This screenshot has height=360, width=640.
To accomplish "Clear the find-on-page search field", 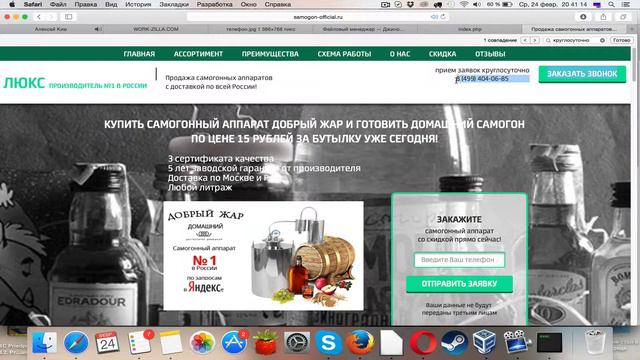I will 602,40.
